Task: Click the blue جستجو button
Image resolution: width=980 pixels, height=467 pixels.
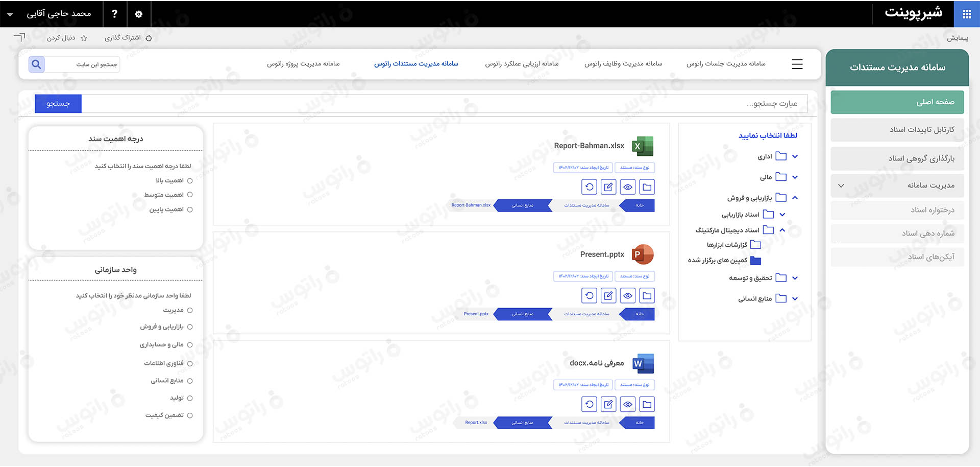Action: tap(58, 104)
